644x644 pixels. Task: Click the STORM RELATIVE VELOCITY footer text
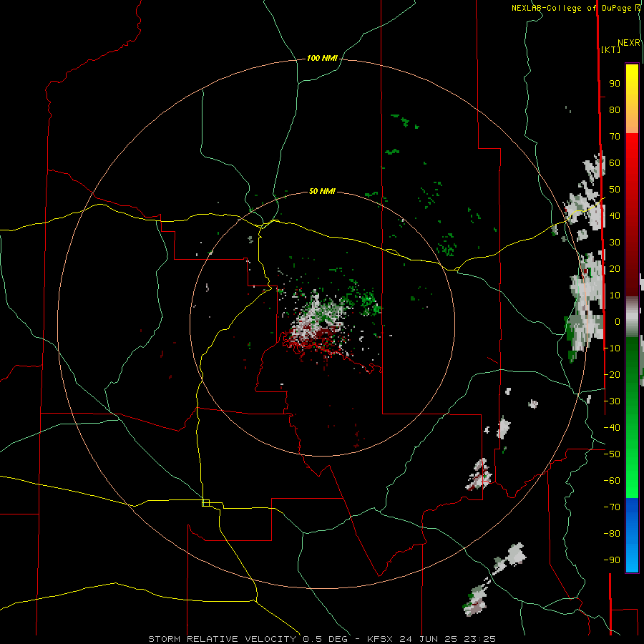223,639
